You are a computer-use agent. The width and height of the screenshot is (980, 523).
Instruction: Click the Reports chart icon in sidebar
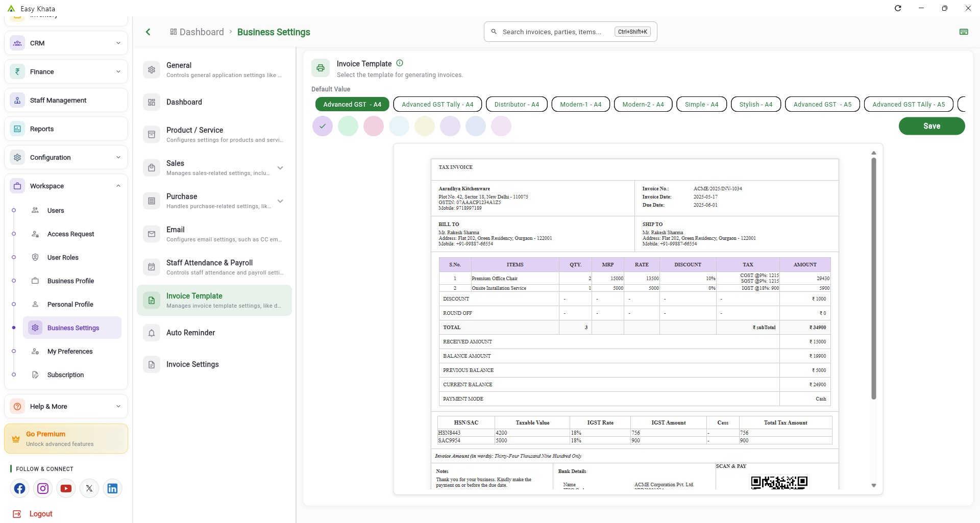(x=17, y=129)
